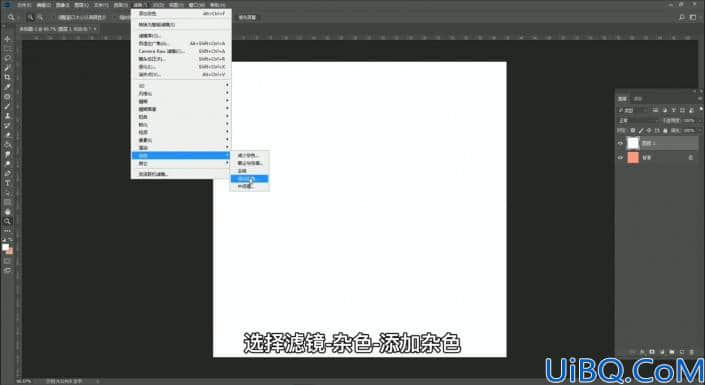Click the zoom-out magnifier in options bar
This screenshot has height=385, width=705.
click(x=40, y=17)
